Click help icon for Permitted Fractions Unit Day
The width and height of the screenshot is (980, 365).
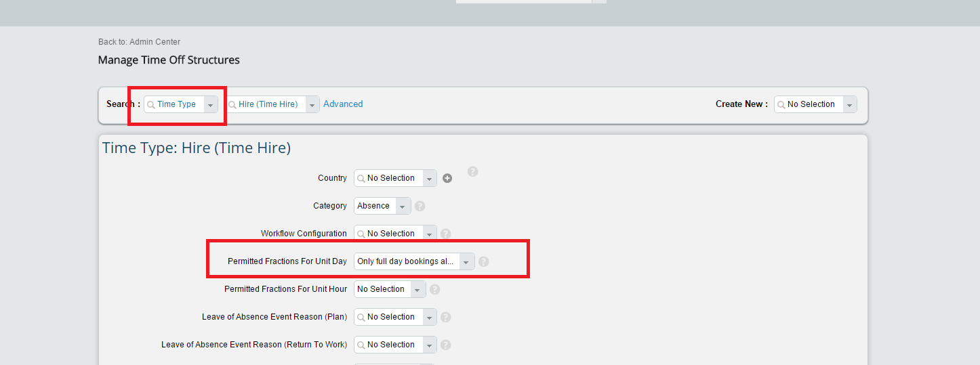point(484,261)
